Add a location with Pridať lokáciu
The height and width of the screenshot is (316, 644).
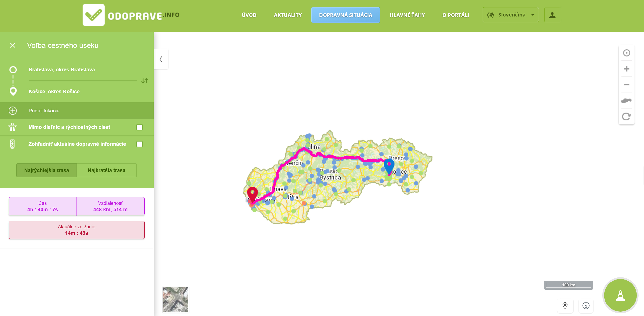[x=44, y=111]
